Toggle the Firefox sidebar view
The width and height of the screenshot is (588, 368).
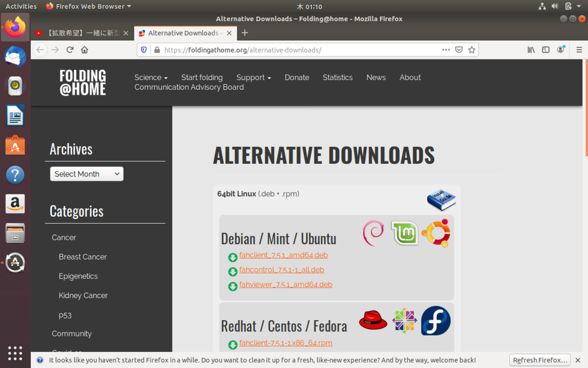(x=545, y=50)
